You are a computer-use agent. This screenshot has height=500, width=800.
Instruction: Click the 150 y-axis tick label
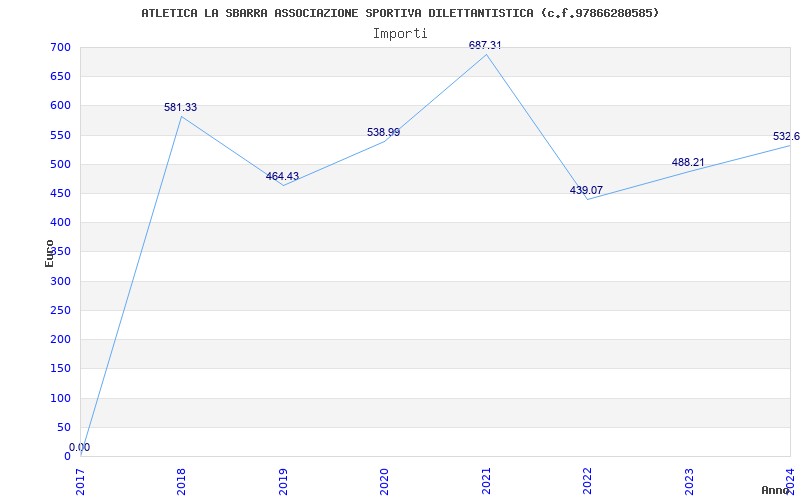click(60, 368)
